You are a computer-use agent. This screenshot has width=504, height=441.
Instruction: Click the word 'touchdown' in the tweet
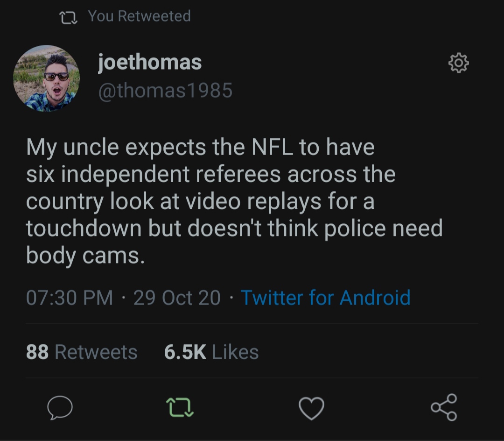click(x=84, y=228)
